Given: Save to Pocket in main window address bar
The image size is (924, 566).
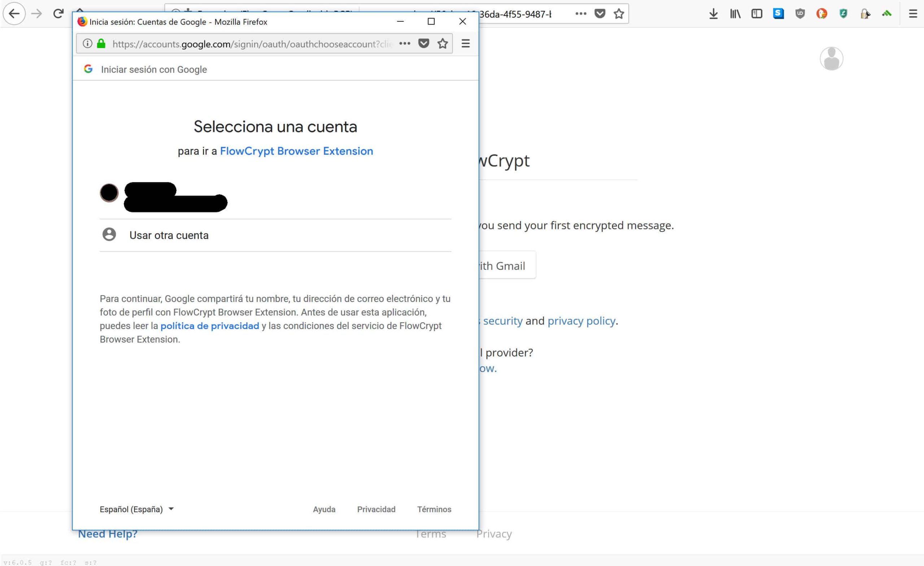Looking at the screenshot, I should pyautogui.click(x=600, y=14).
